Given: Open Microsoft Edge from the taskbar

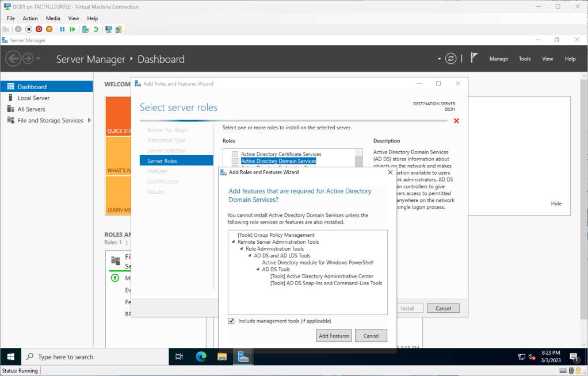Looking at the screenshot, I should [201, 357].
